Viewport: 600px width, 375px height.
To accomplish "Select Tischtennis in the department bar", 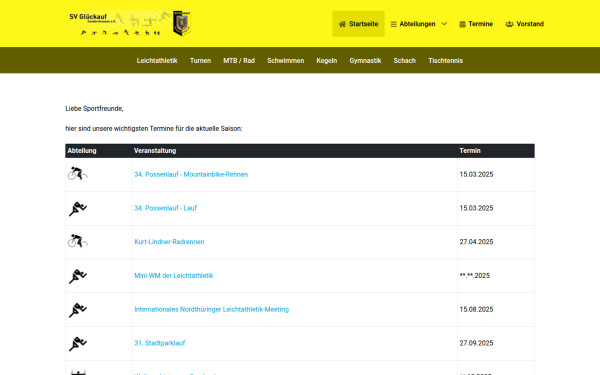I will click(x=445, y=60).
